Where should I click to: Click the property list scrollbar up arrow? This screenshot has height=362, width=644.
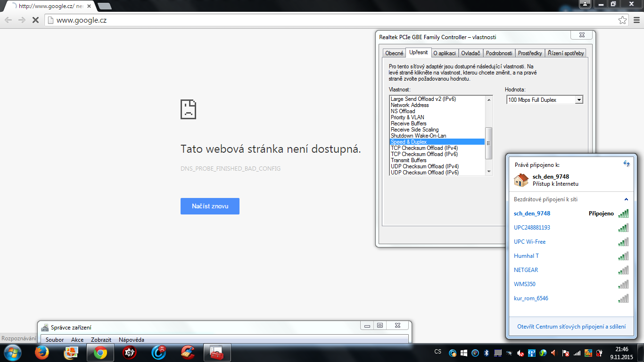[489, 99]
